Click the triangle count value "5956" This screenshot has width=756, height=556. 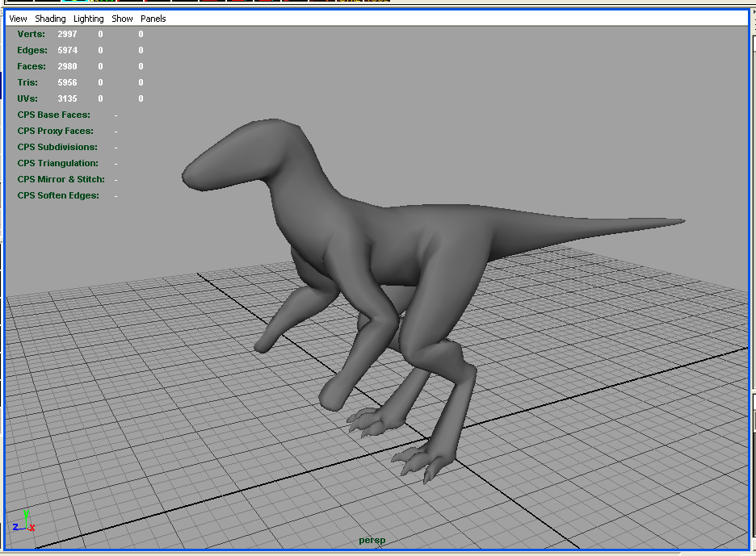[67, 82]
